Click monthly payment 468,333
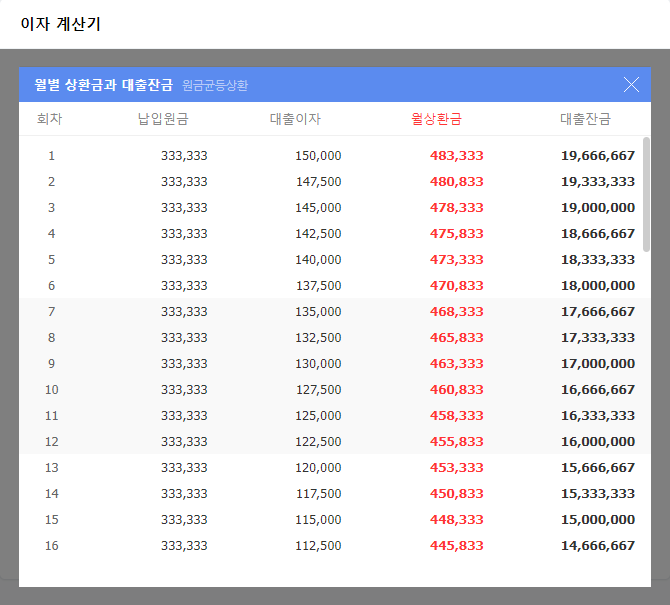The width and height of the screenshot is (670, 605). [x=456, y=312]
